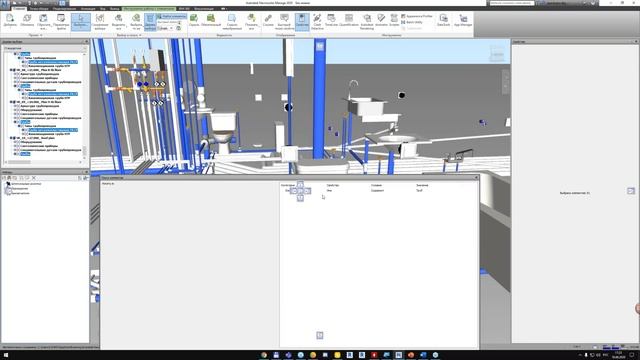Click Import/Export icon in Sets toolbar
This screenshot has width=640, height=360.
pos(85,178)
